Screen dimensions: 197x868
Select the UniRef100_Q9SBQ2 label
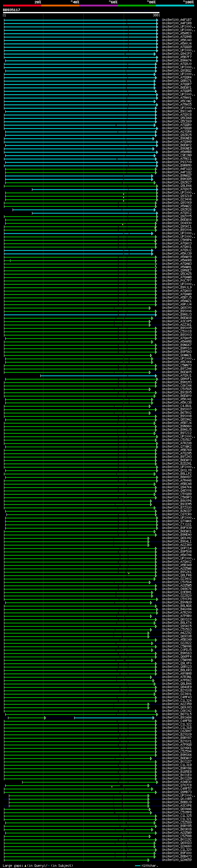coord(177,71)
